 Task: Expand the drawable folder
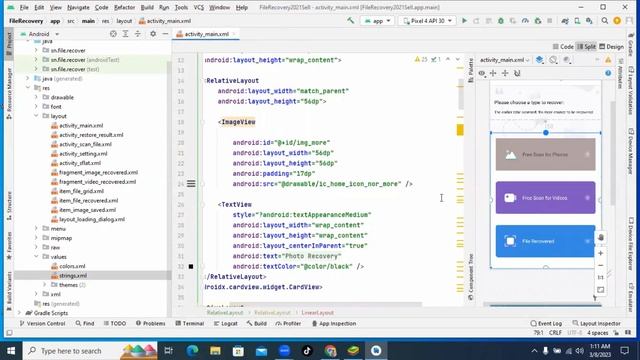36,97
